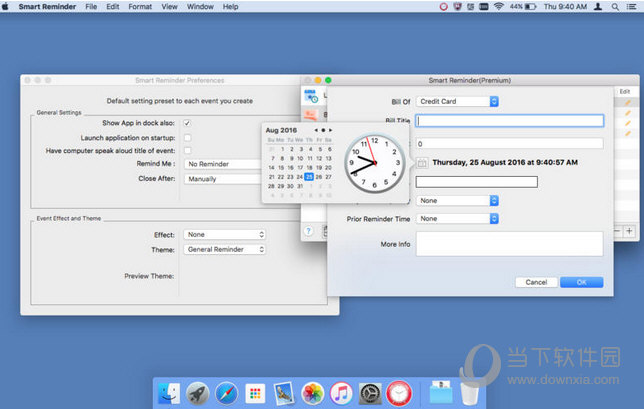Click the Aug 2016 month label
The image size is (644, 409).
281,130
